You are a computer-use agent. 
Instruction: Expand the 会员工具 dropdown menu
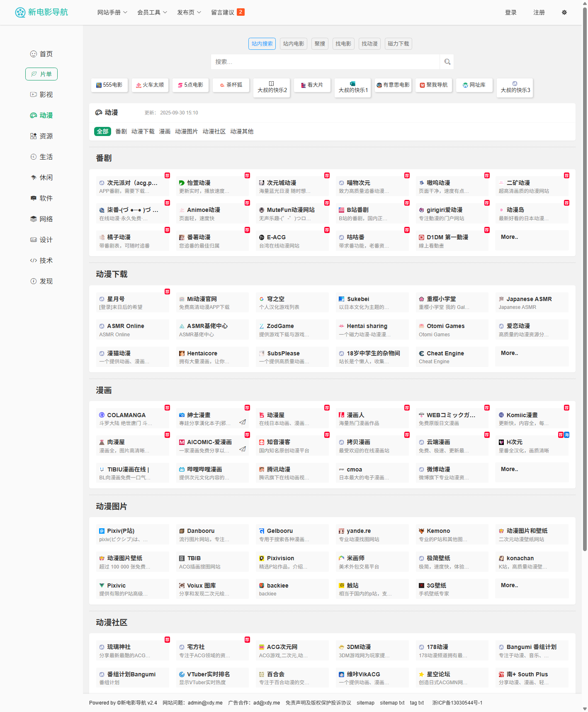152,12
